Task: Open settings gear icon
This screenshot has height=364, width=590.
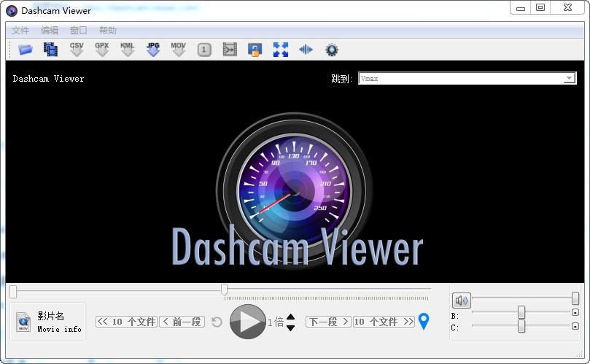Action: [x=332, y=50]
